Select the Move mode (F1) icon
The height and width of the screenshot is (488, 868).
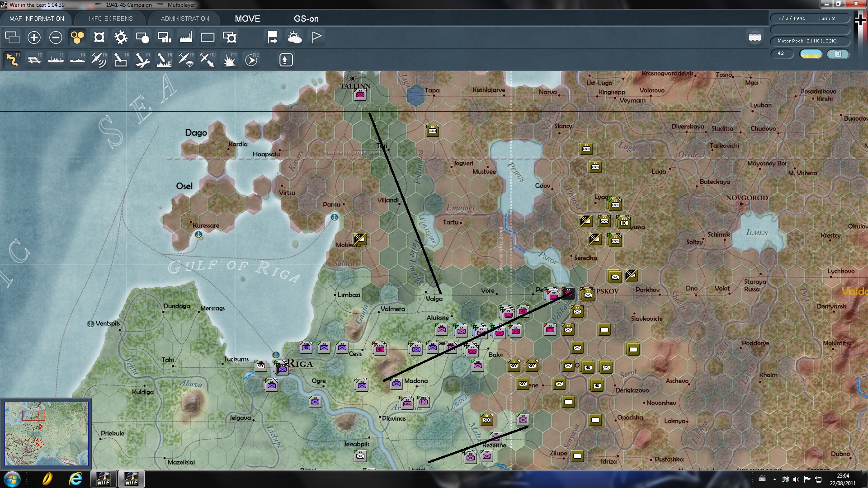coord(12,60)
